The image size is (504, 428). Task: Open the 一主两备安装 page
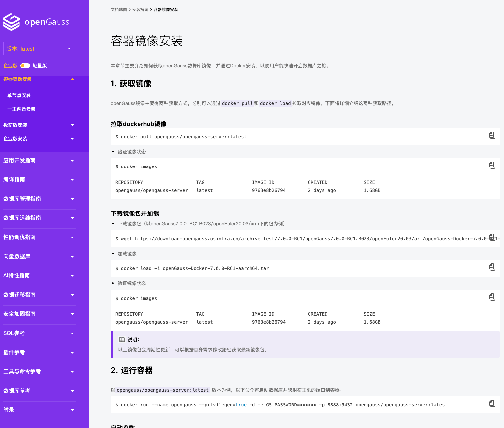[x=21, y=109]
